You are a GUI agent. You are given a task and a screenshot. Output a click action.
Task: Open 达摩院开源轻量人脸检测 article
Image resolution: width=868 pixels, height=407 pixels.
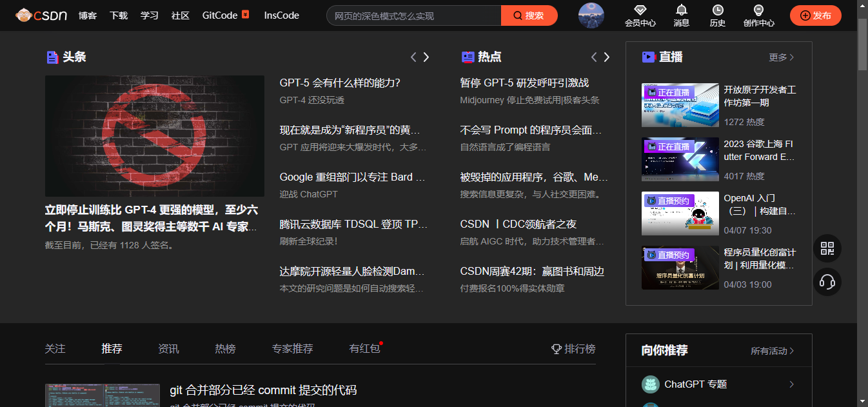pyautogui.click(x=351, y=272)
